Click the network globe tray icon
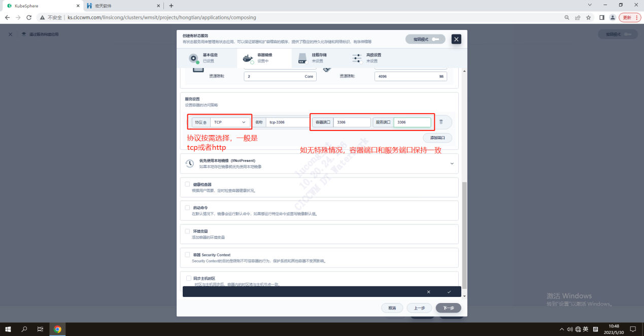The image size is (644, 336). 578,329
